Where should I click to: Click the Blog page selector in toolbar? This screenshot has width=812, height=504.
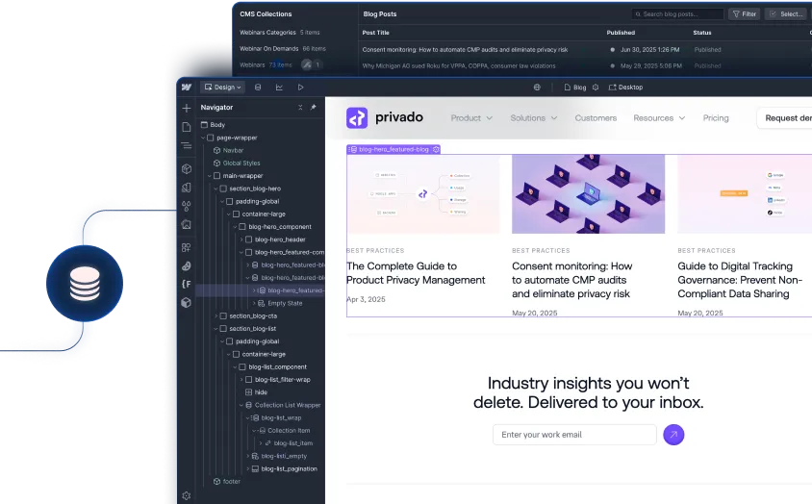coord(574,87)
